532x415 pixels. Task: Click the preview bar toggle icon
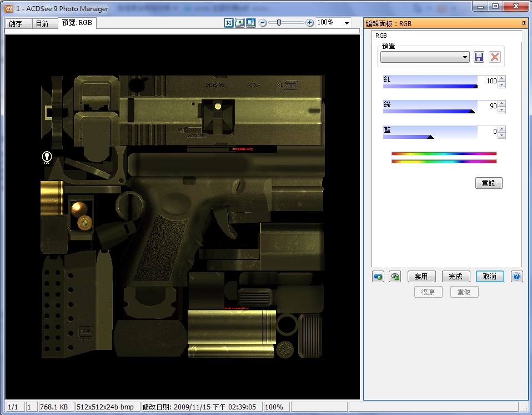[378, 277]
